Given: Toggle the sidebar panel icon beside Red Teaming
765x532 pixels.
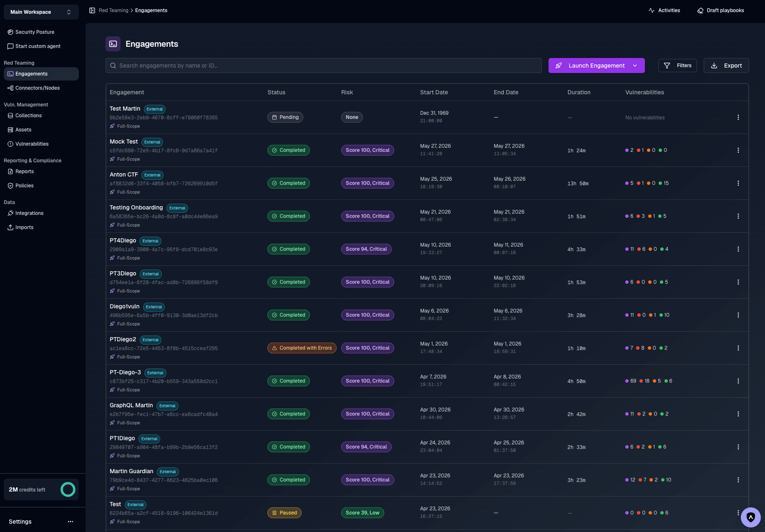Looking at the screenshot, I should (x=92, y=10).
